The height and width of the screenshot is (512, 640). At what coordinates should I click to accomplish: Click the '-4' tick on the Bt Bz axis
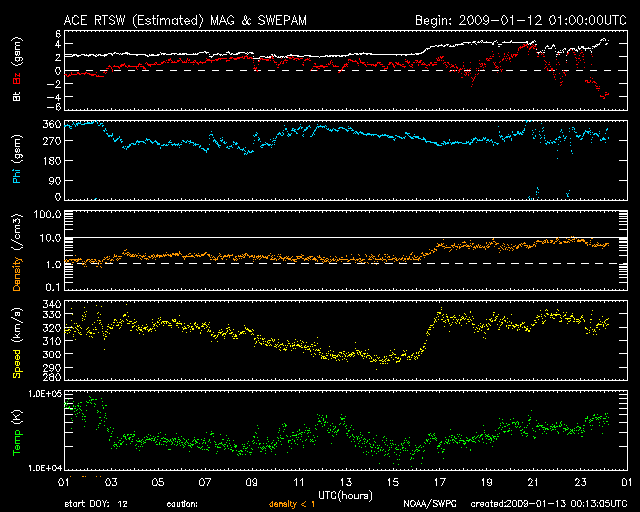pos(54,97)
